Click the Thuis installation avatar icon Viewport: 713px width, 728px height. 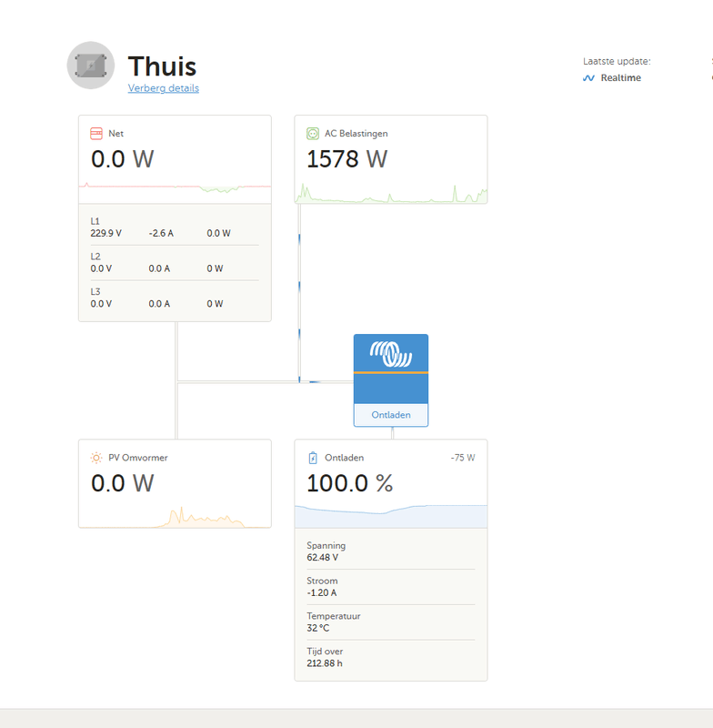[91, 65]
